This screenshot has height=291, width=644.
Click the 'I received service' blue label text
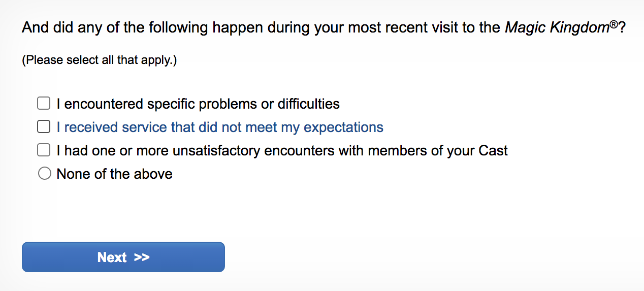(x=219, y=127)
